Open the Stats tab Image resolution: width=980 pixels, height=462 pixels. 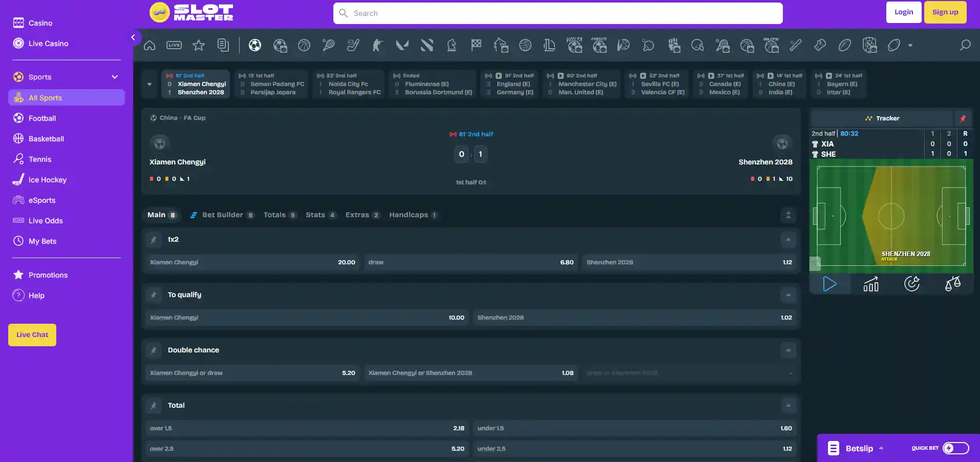[321, 215]
